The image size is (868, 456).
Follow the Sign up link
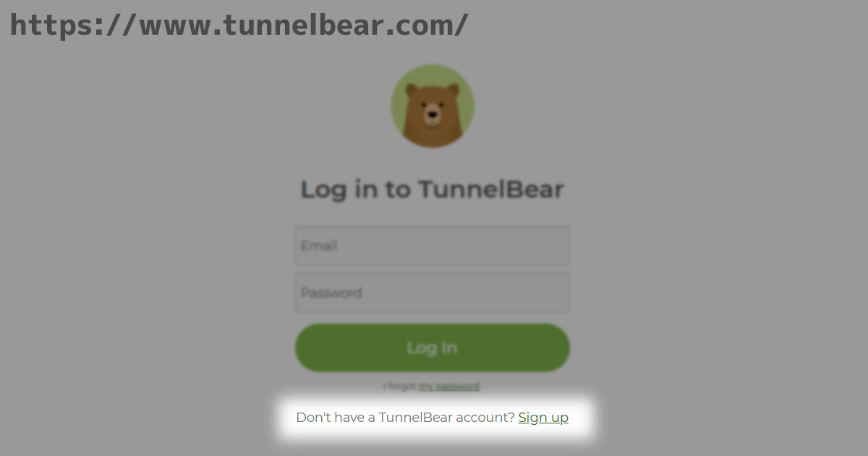[543, 418]
